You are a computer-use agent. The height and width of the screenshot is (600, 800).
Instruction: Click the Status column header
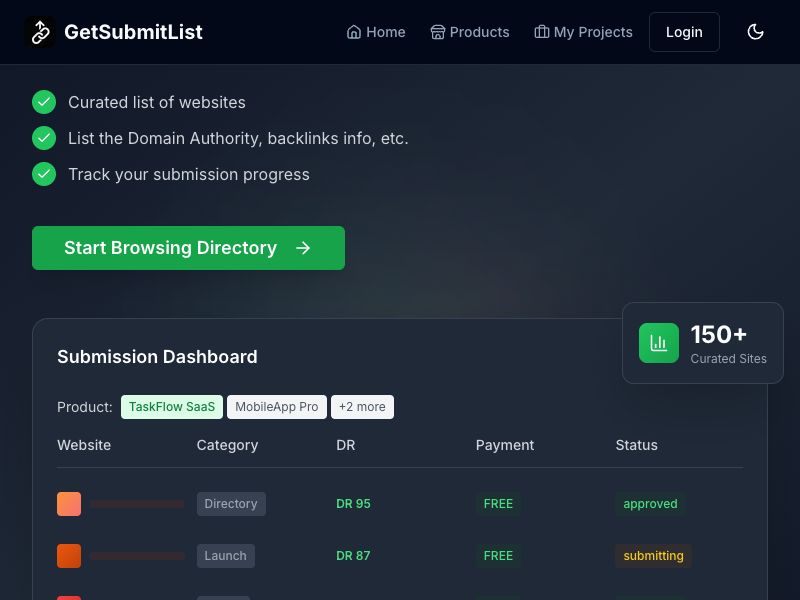point(637,445)
